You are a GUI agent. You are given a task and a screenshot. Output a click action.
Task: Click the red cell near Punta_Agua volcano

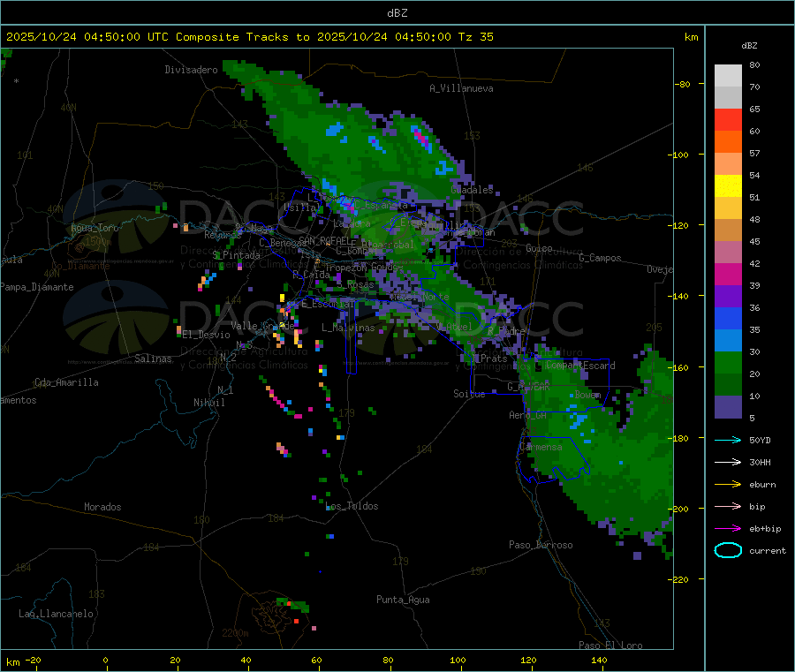pos(296,621)
